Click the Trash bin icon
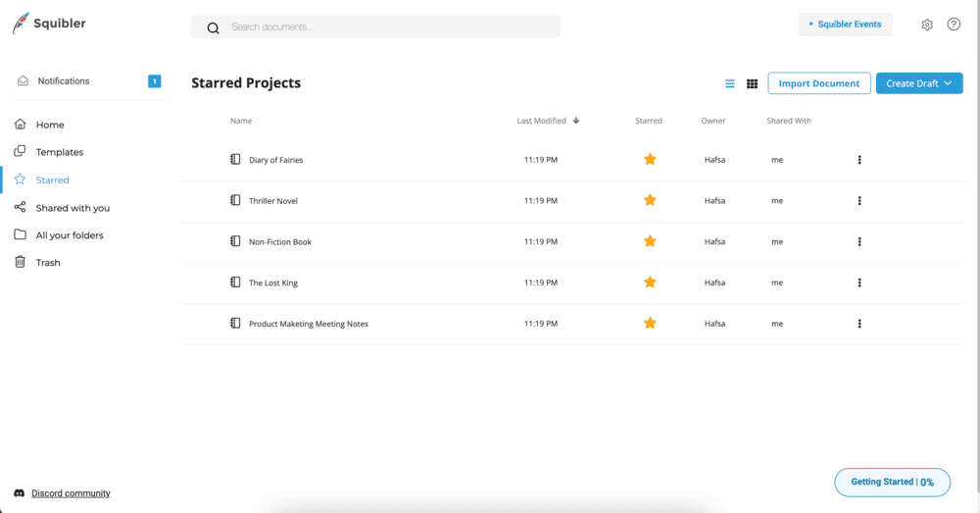This screenshot has width=980, height=513. (x=20, y=262)
